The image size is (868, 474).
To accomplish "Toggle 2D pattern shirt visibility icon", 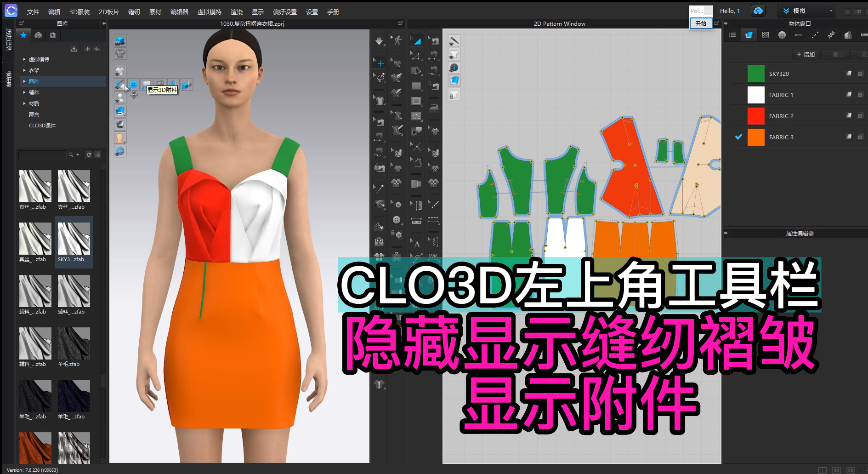I will 454,54.
